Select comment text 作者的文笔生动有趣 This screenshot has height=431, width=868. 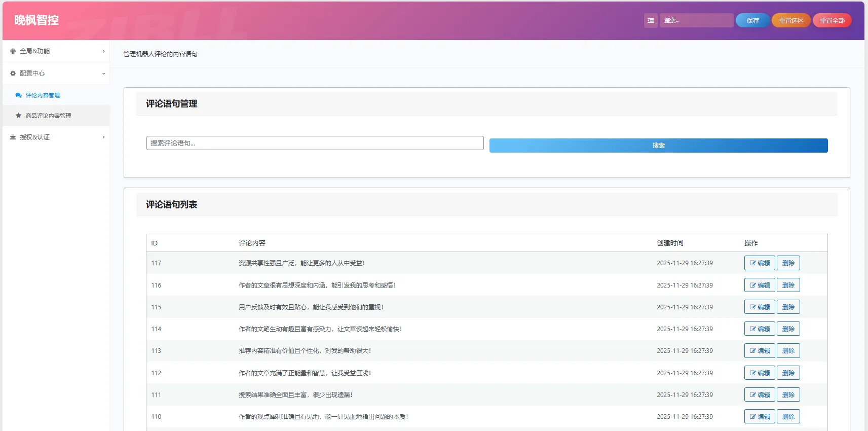click(267, 329)
